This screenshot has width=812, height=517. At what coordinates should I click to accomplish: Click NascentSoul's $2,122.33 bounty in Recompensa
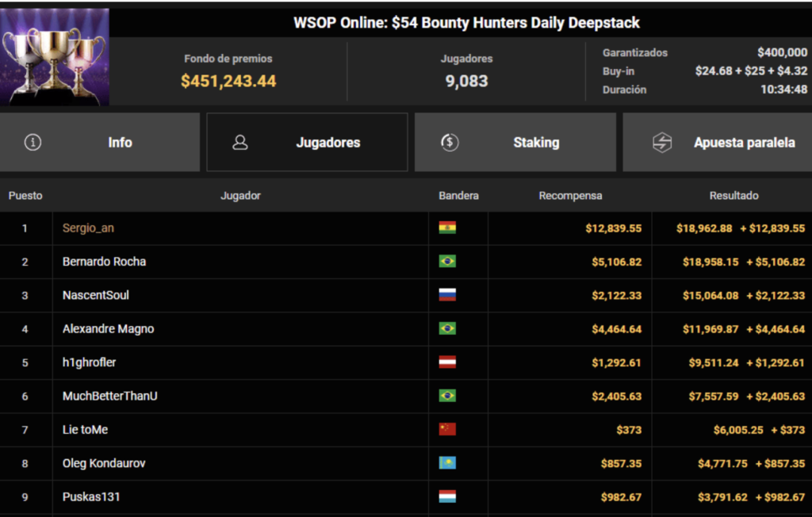click(616, 296)
